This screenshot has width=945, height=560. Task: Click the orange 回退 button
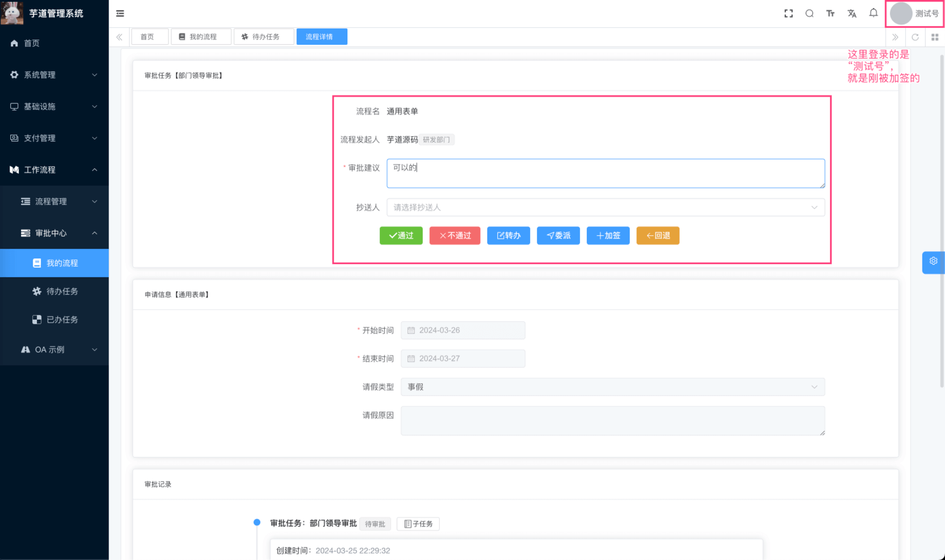tap(658, 236)
